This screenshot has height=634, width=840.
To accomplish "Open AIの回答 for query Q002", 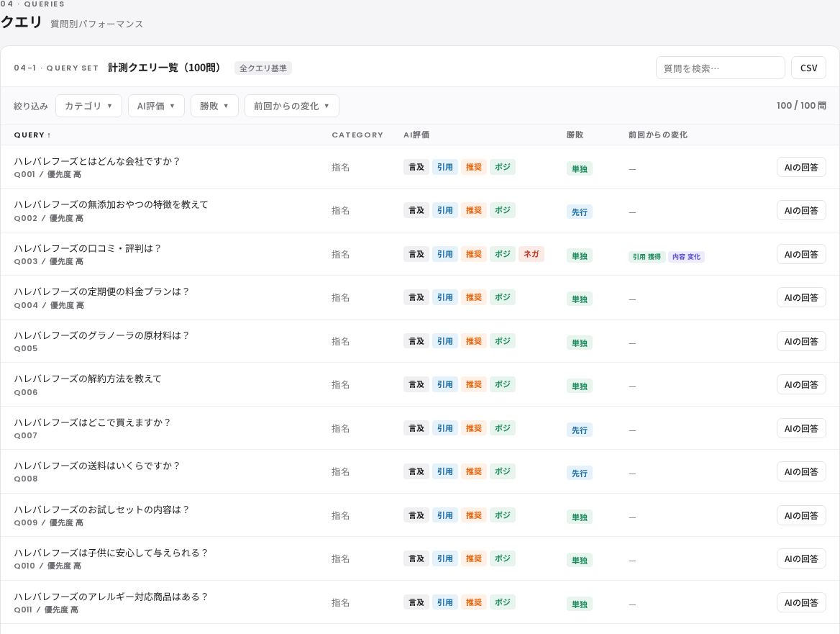I will (x=801, y=211).
